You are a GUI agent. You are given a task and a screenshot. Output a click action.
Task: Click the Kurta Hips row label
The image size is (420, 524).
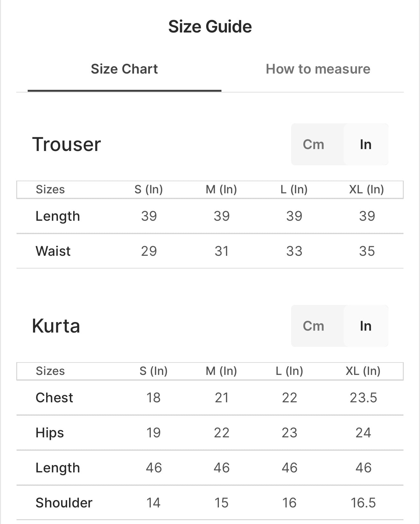click(x=50, y=433)
